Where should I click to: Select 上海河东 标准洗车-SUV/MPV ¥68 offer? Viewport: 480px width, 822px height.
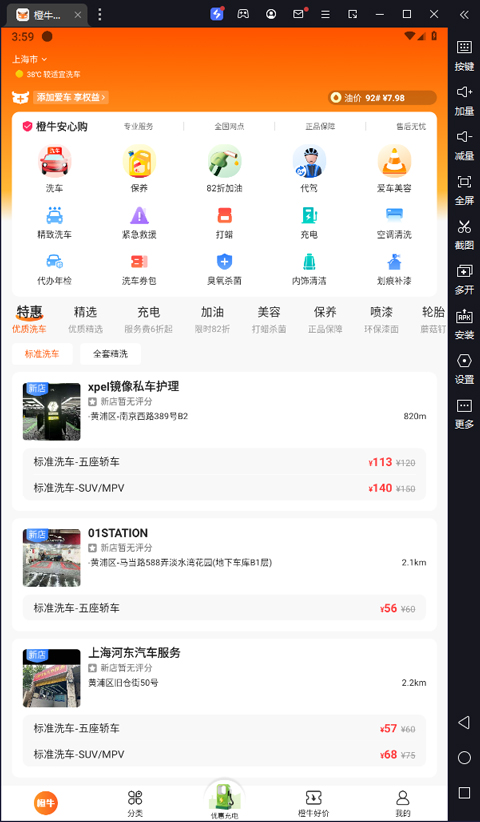(x=224, y=754)
